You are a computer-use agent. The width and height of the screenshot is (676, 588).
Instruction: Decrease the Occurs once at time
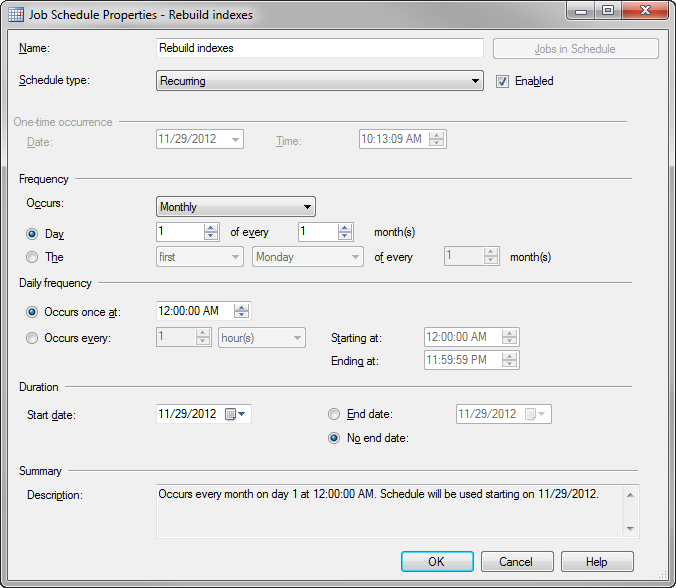[x=241, y=315]
